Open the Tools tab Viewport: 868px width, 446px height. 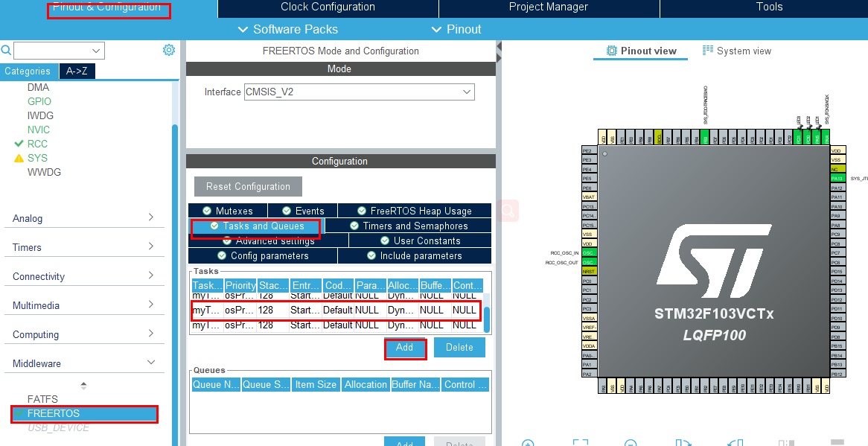(x=770, y=7)
